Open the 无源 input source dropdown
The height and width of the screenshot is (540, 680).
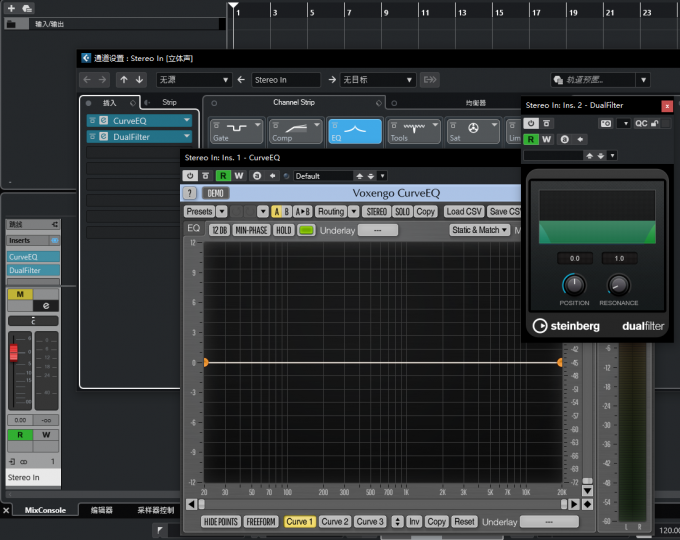[193, 80]
